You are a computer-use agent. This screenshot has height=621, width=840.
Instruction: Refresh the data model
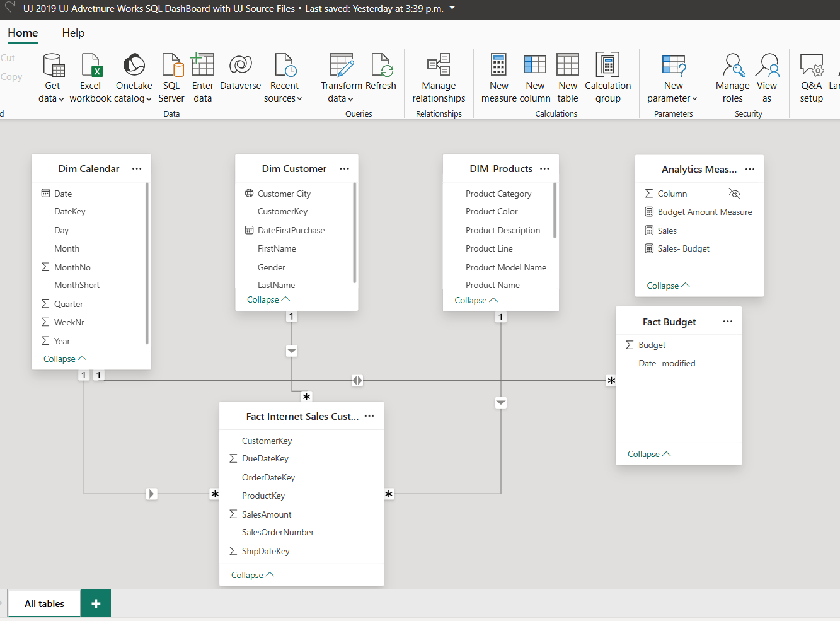point(381,72)
